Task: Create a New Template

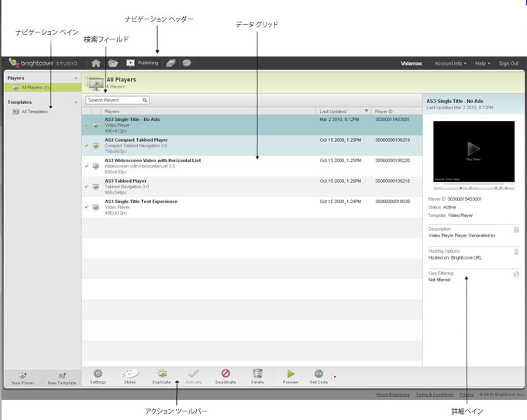Action: click(62, 378)
